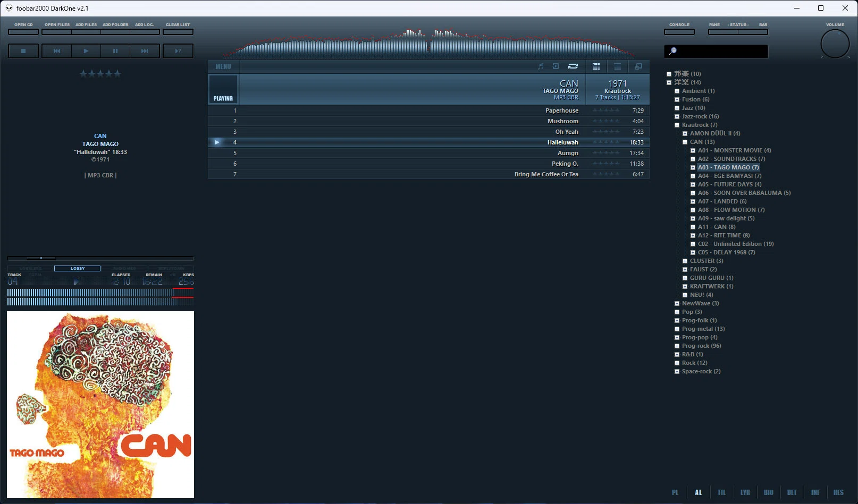Click the jump-to-playing arrow icon
858x504 pixels.
pos(556,66)
